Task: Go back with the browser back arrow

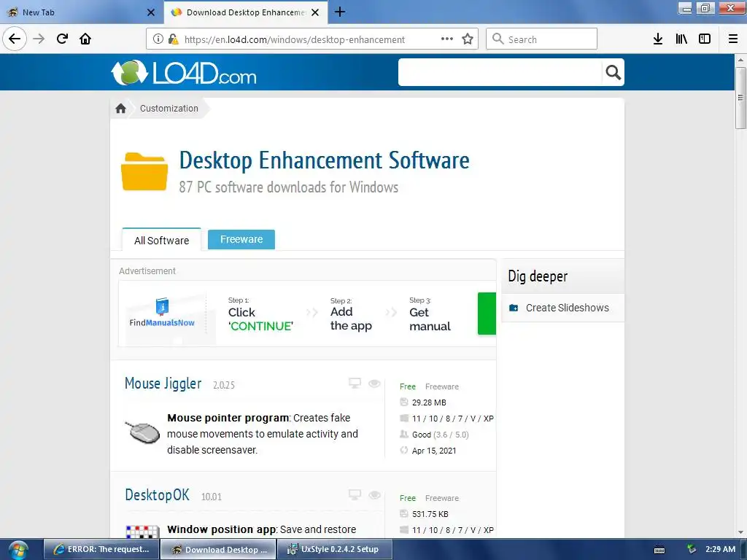Action: pyautogui.click(x=15, y=39)
